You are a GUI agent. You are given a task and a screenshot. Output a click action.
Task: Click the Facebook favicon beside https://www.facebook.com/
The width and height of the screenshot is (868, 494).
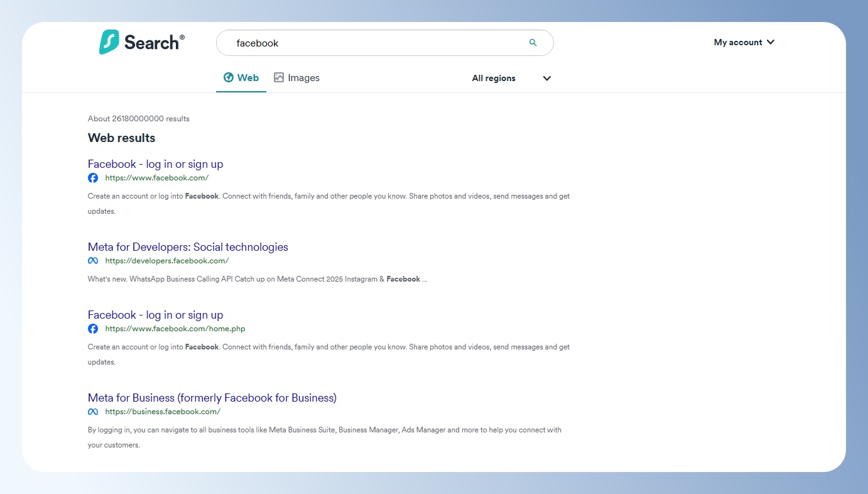93,178
